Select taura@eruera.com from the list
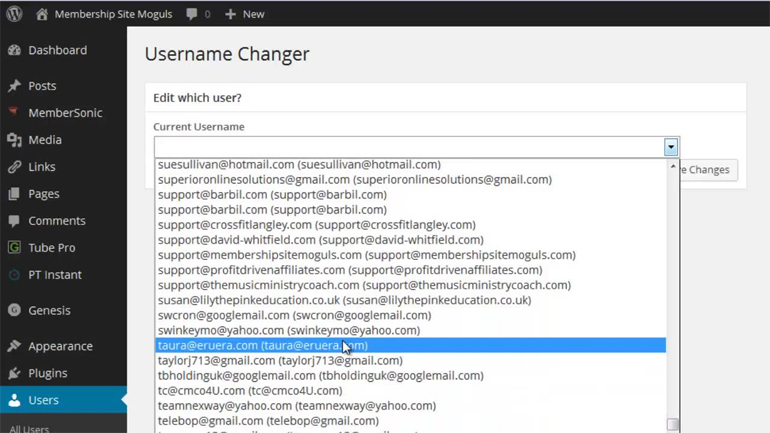The width and height of the screenshot is (770, 433). pos(262,345)
